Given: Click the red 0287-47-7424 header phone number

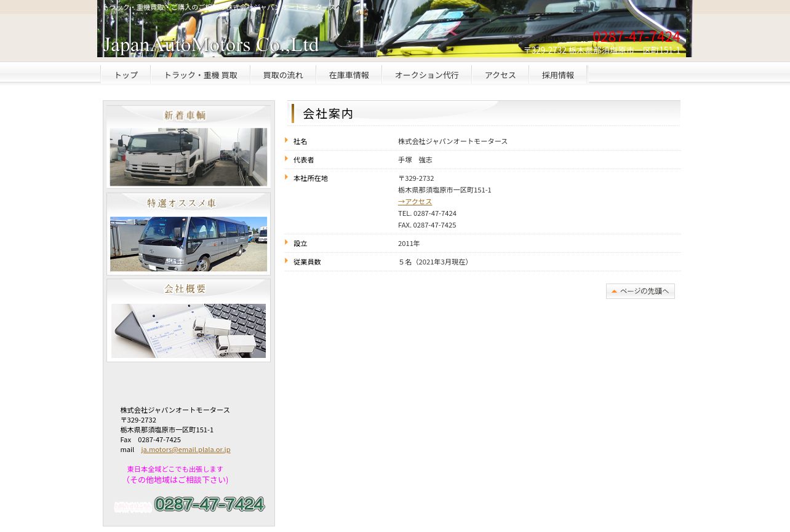Looking at the screenshot, I should pyautogui.click(x=637, y=36).
